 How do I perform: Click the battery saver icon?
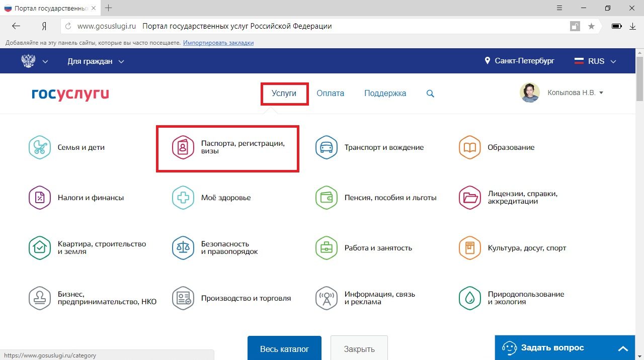click(x=616, y=26)
